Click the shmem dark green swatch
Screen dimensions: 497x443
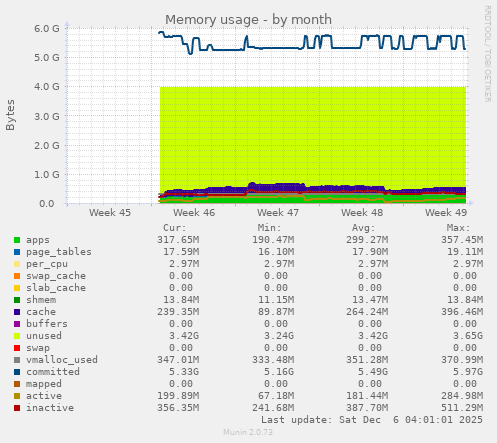coord(17,300)
